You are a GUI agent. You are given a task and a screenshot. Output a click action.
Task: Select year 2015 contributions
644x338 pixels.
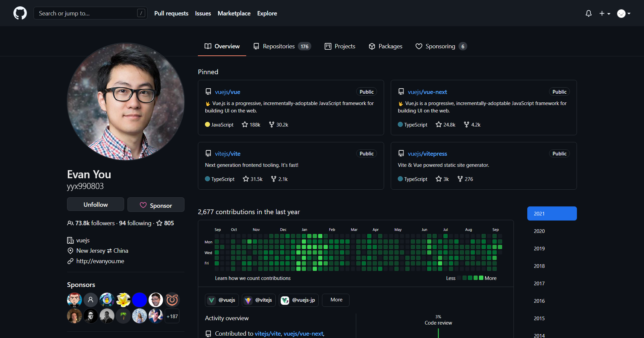point(552,318)
